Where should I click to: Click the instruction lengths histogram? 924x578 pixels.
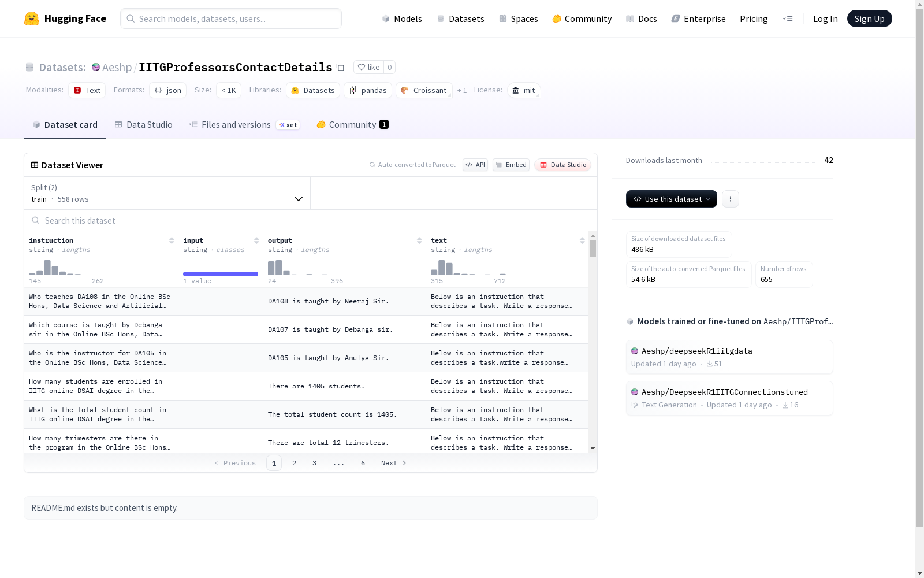click(x=66, y=268)
